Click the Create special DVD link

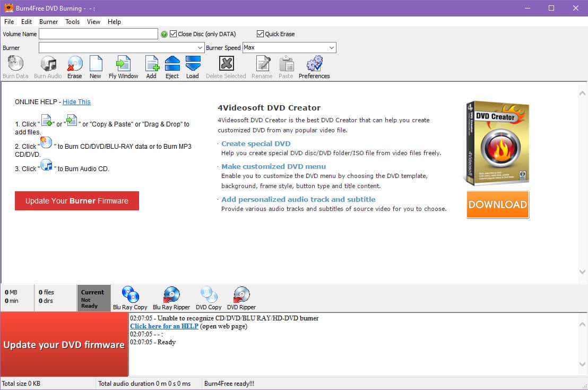256,144
